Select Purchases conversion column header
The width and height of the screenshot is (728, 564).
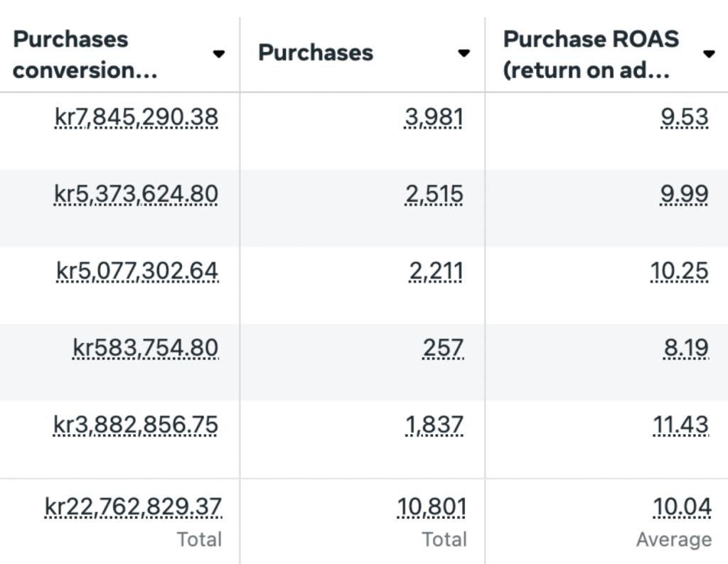coord(85,54)
